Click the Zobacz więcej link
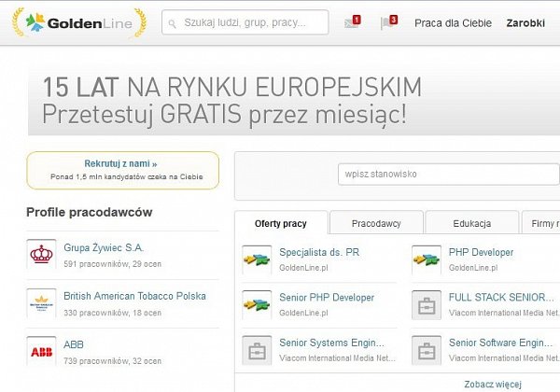The width and height of the screenshot is (560, 392). [x=493, y=385]
